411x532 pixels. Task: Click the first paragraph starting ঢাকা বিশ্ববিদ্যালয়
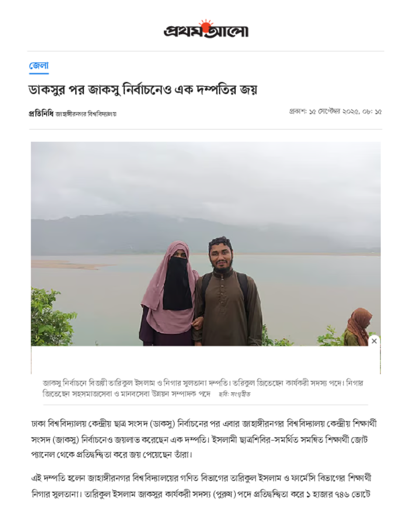pos(204,439)
